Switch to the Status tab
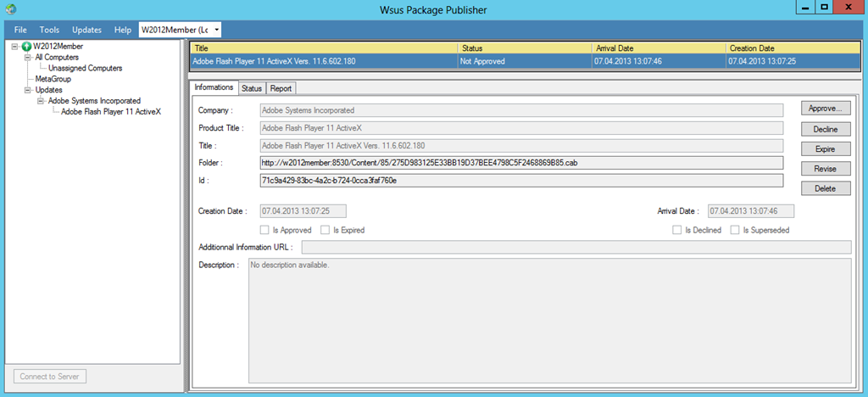This screenshot has width=868, height=397. point(251,88)
